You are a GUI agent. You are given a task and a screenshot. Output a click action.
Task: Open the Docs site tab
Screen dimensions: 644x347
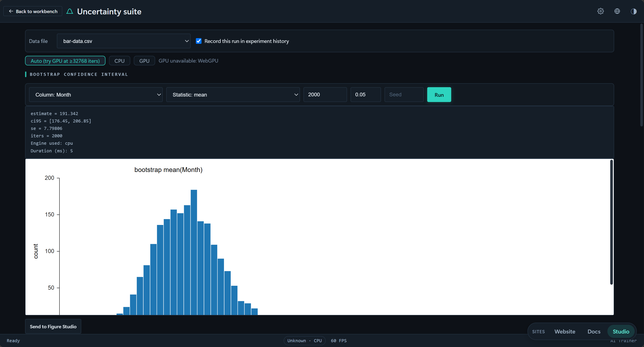pos(594,332)
